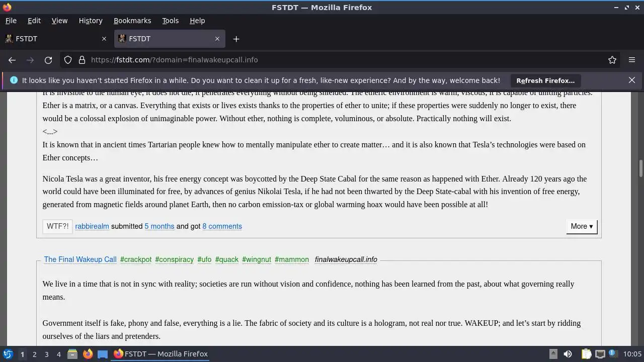Click the blue show desktop taskbar icon
The image size is (644, 362).
tap(103, 354)
